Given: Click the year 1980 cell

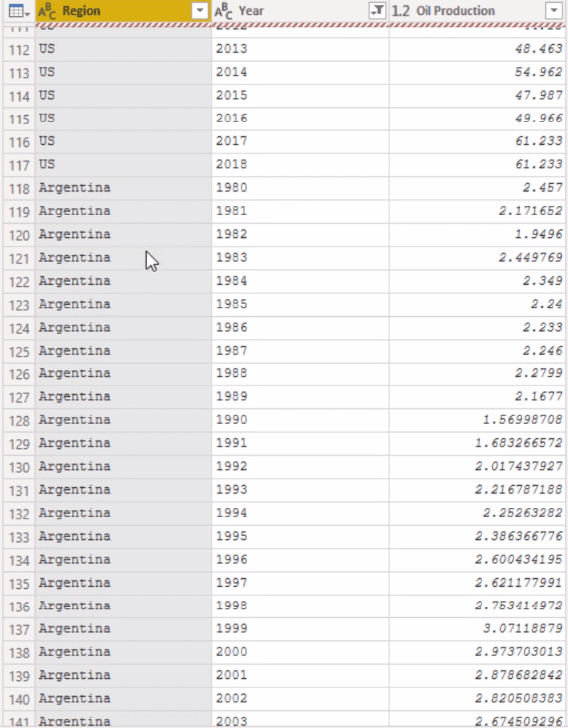Looking at the screenshot, I should click(x=300, y=188).
